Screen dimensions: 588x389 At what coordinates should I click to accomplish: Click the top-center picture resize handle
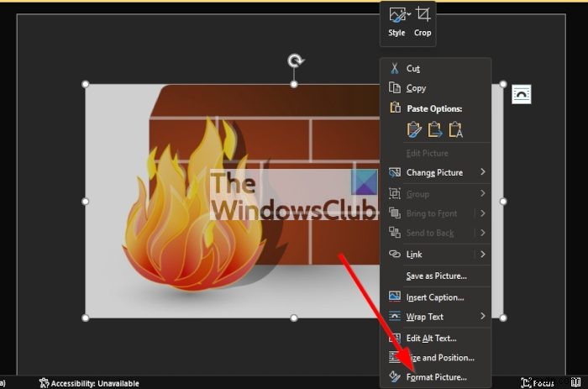(x=294, y=84)
